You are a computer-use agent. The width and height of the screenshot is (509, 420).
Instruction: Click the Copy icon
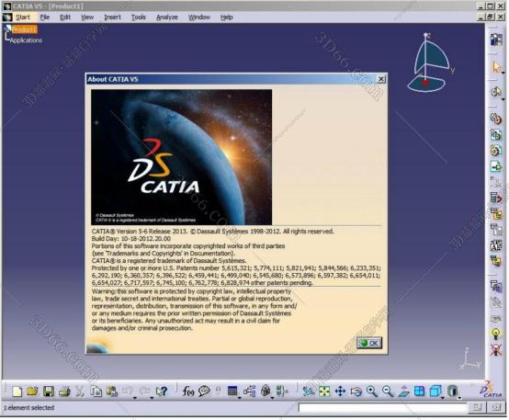[96, 392]
